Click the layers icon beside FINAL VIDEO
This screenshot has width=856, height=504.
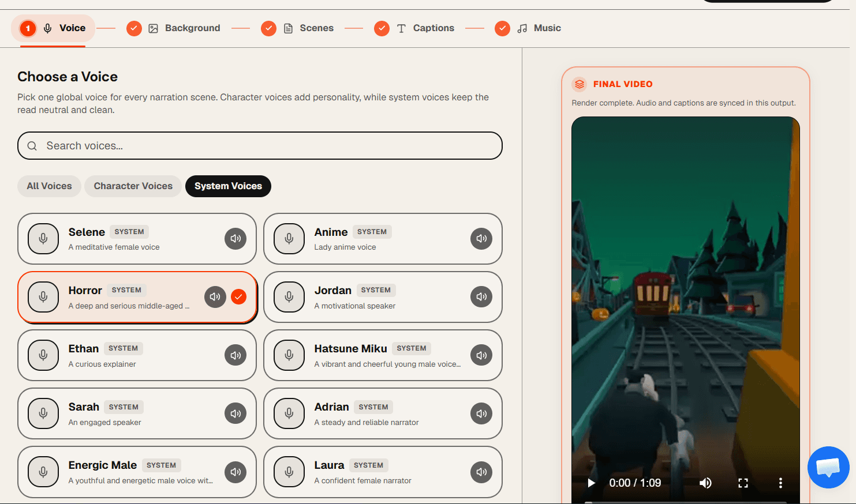[x=579, y=84]
